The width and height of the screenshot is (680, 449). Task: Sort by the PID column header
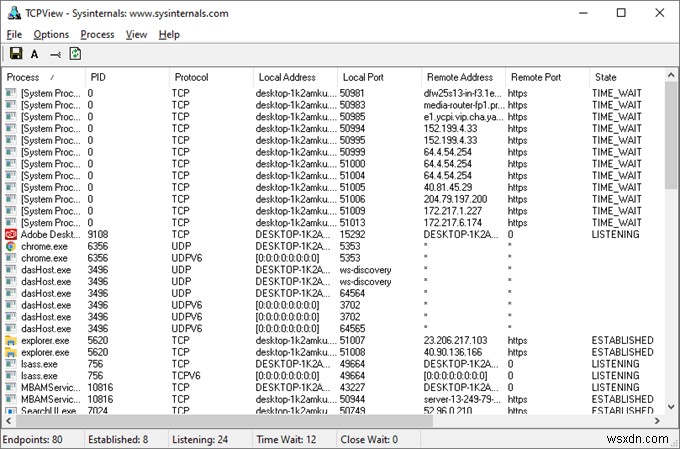127,77
